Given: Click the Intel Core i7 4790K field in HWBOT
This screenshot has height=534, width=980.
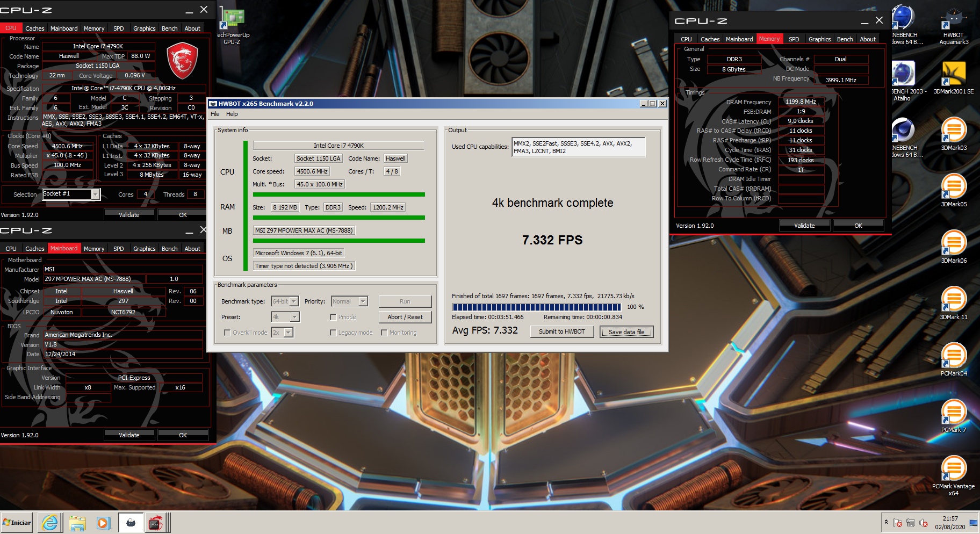Looking at the screenshot, I should (338, 146).
